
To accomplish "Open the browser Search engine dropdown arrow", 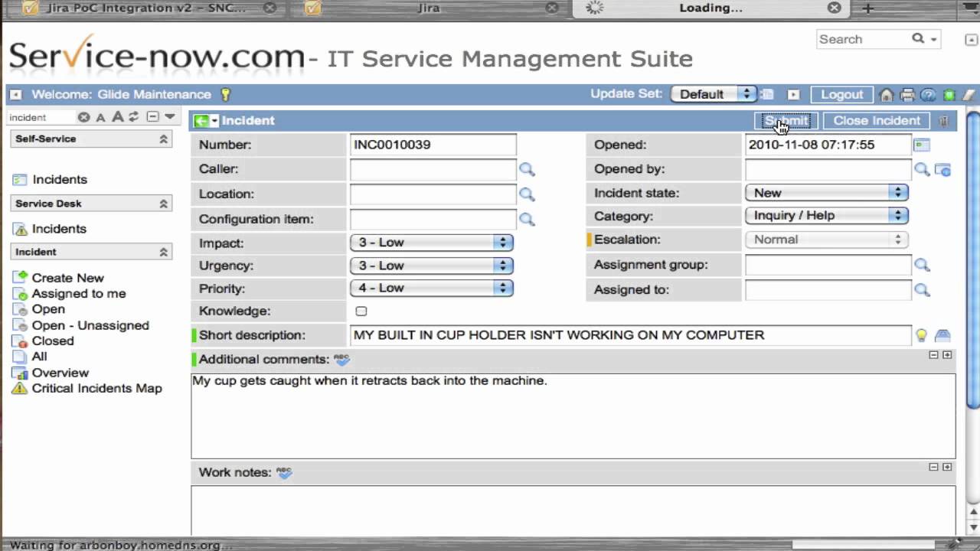I will pos(933,39).
